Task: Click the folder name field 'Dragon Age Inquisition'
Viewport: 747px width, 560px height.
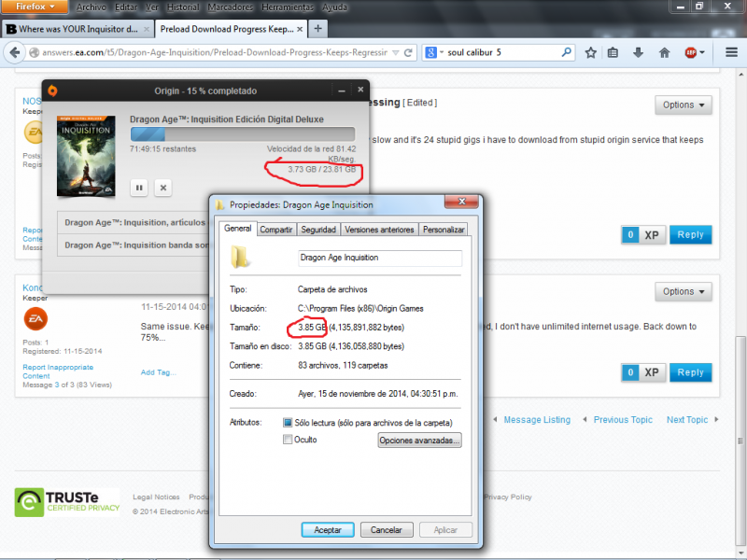Action: [380, 258]
